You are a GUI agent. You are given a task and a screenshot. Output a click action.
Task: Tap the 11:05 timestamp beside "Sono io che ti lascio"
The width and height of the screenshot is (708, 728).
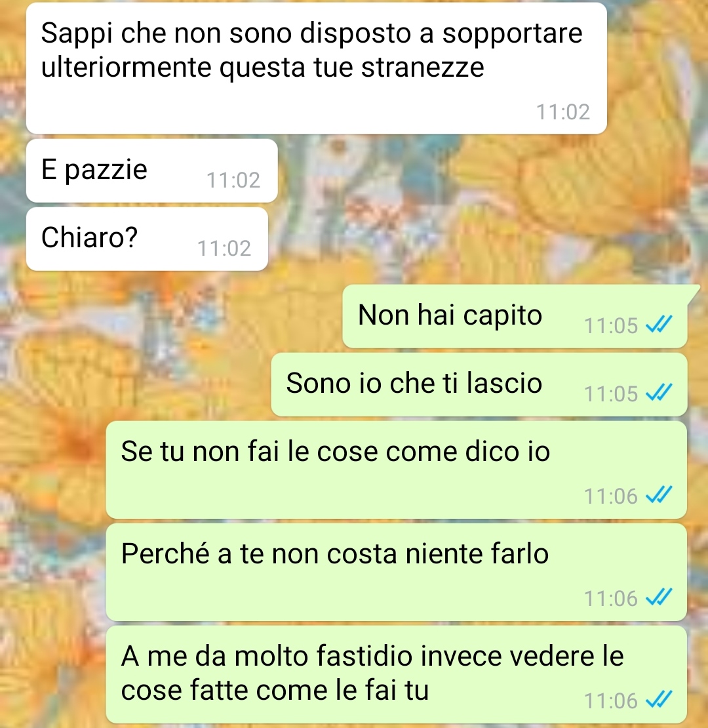(x=611, y=394)
